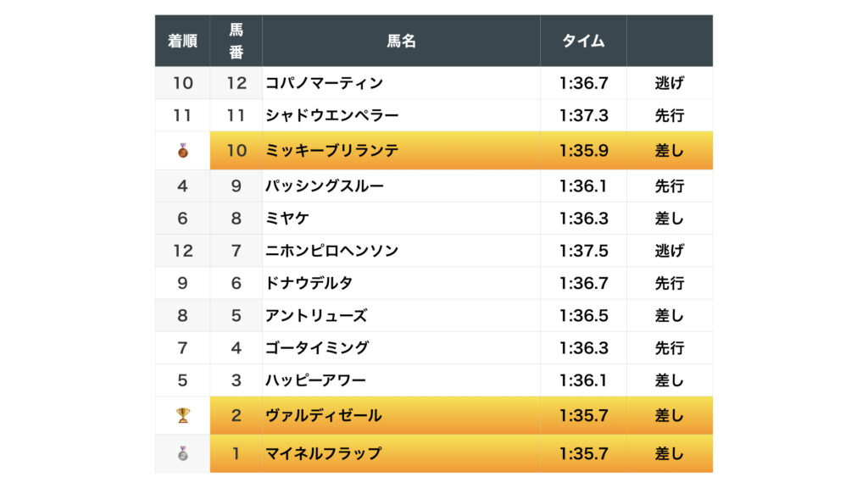This screenshot has width=868, height=488.
Task: Click the 馬番 column header
Action: click(236, 41)
